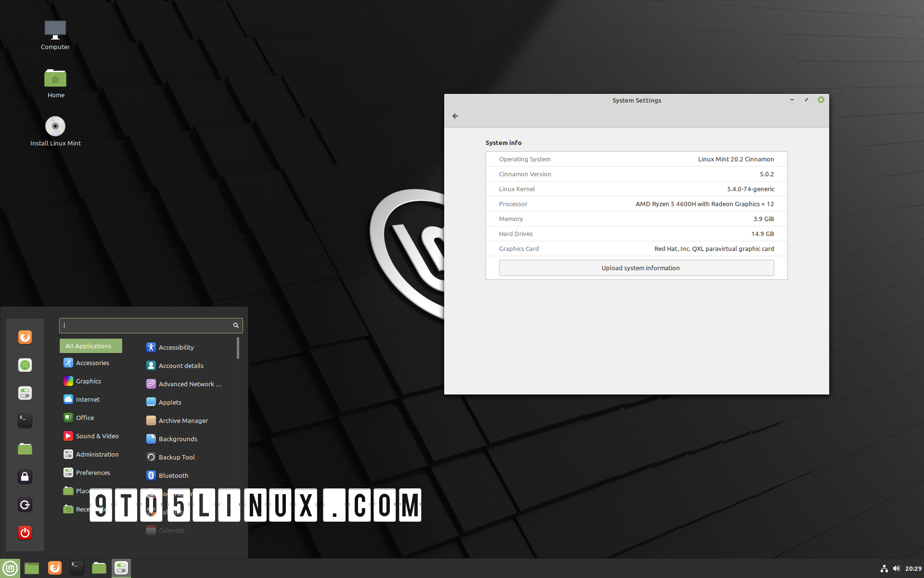Open the Install Linux Mint desktop icon
This screenshot has width=924, height=578.
pos(55,126)
